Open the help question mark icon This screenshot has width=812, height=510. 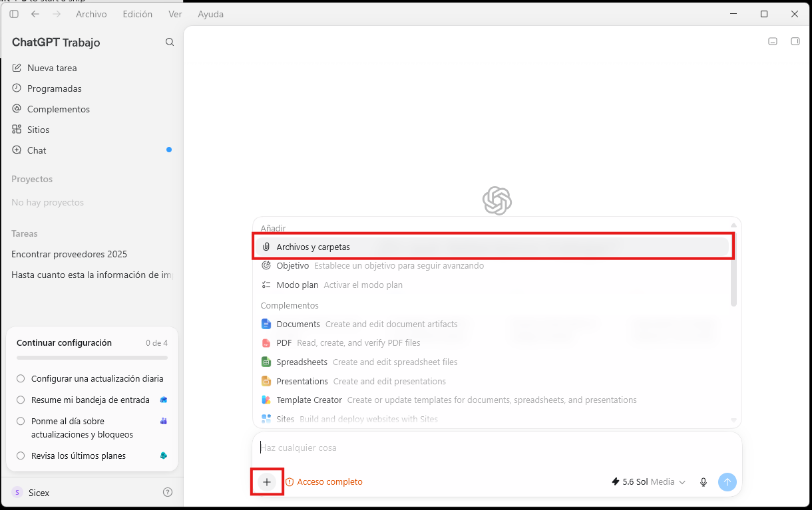168,493
